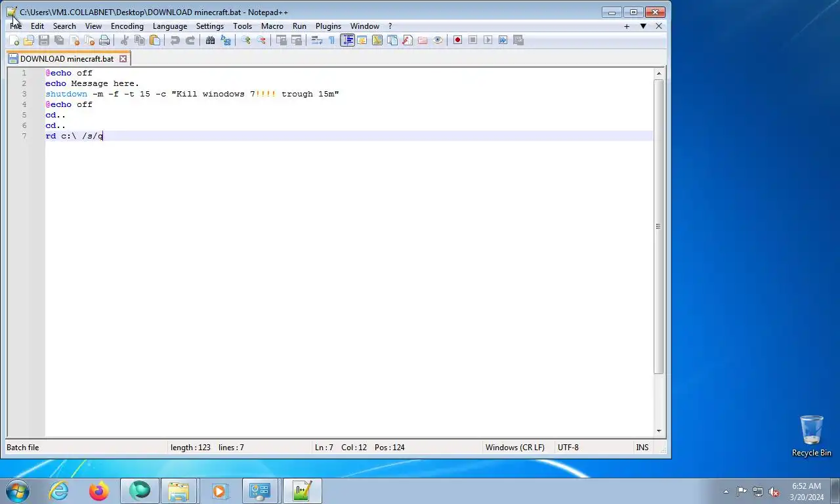
Task: Print the document with the printer icon
Action: (x=104, y=40)
